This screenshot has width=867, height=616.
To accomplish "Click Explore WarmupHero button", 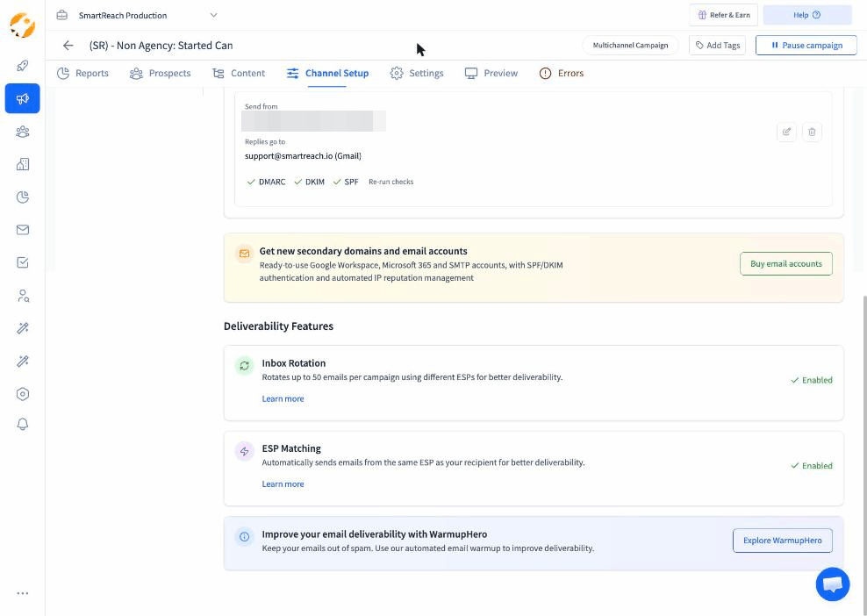I will tap(783, 541).
